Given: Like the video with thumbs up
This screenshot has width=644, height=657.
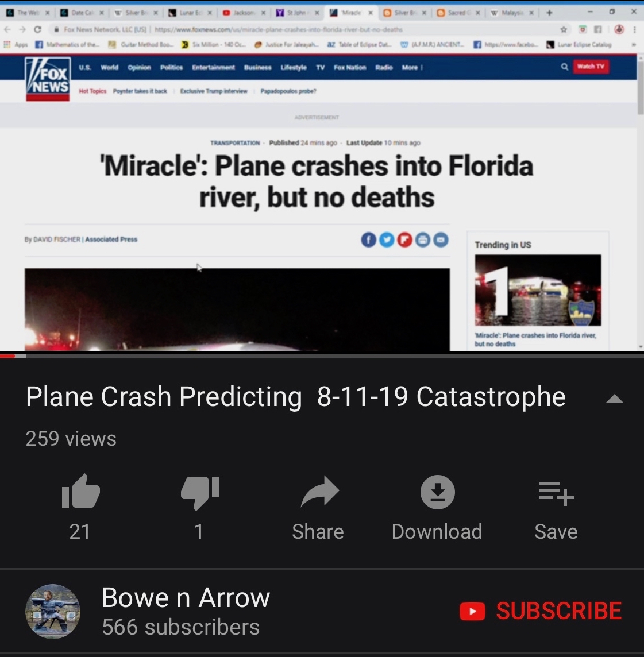Looking at the screenshot, I should click(80, 492).
